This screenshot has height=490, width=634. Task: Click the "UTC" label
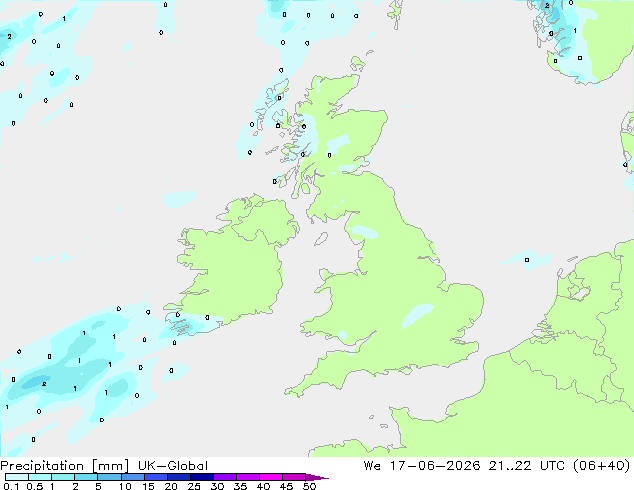[x=552, y=466]
